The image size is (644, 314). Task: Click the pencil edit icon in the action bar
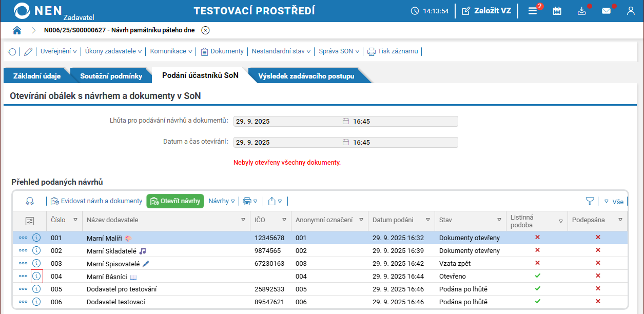pos(28,51)
